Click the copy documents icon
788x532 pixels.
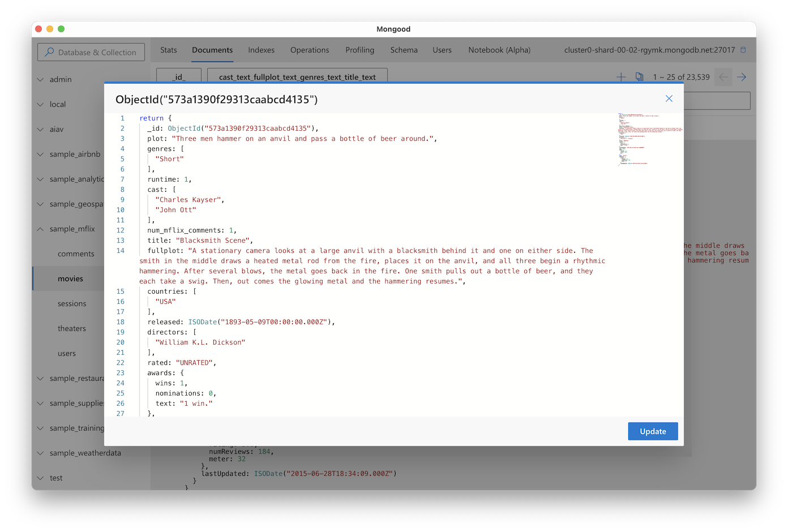point(639,77)
